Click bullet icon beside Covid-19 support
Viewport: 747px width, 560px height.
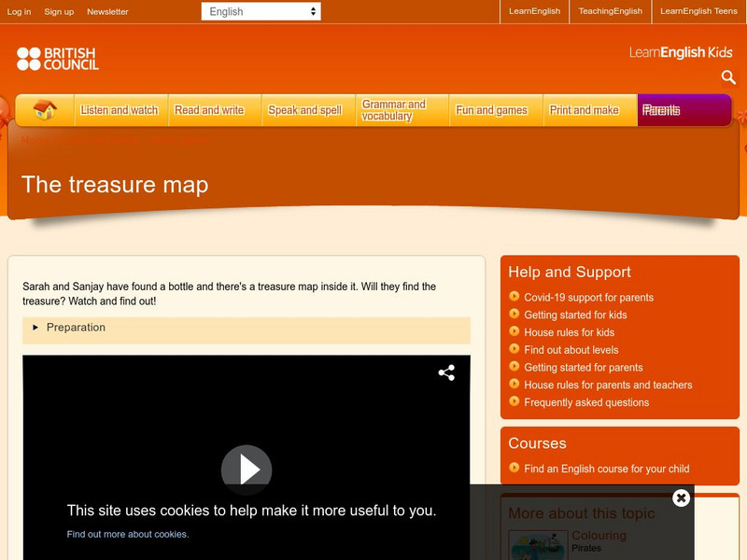click(514, 296)
